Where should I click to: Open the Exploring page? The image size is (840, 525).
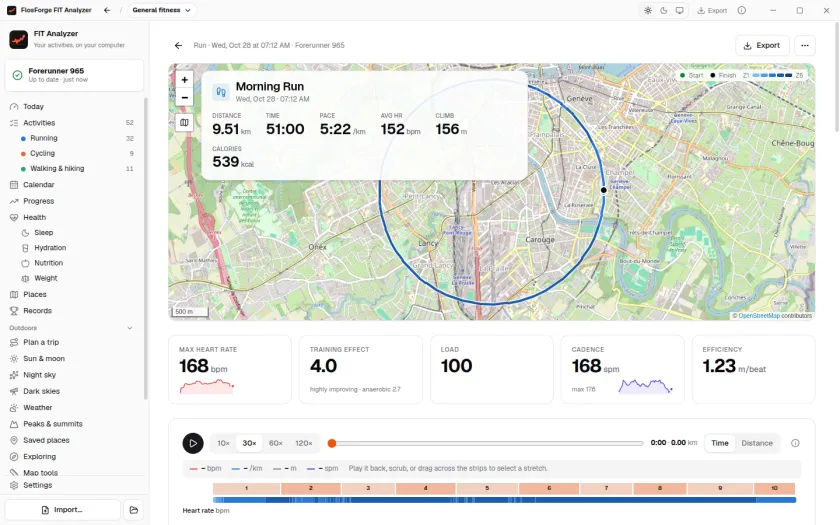(x=74, y=456)
